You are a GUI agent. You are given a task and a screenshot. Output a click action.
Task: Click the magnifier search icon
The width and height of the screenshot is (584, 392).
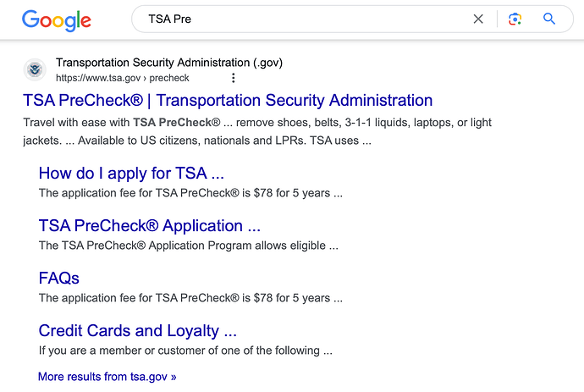click(549, 19)
